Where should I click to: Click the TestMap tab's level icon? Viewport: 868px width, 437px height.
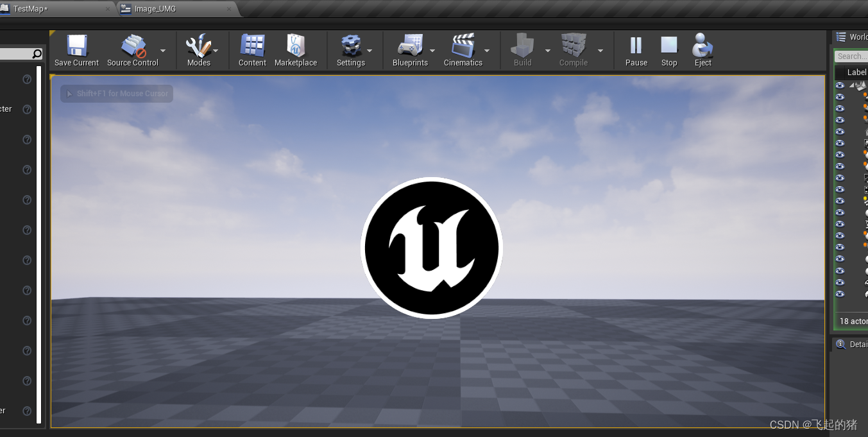(x=4, y=9)
